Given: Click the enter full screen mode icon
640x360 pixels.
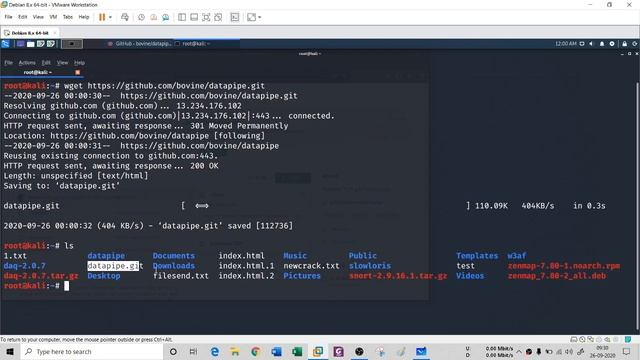Looking at the screenshot, I should (206, 17).
